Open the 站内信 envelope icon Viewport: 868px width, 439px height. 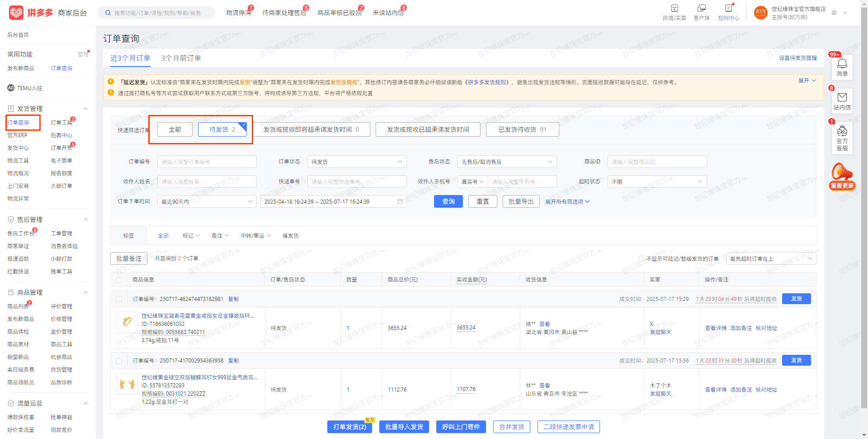tap(842, 97)
